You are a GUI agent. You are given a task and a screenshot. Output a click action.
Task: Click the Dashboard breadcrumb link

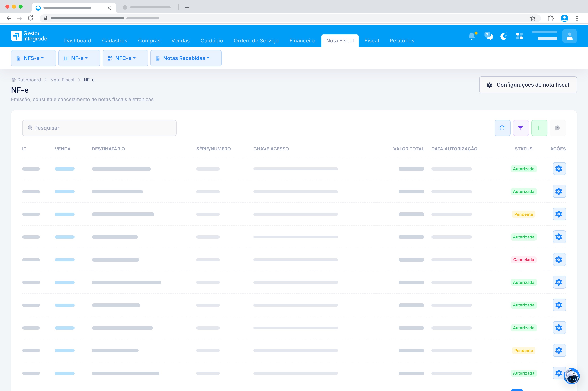point(29,80)
